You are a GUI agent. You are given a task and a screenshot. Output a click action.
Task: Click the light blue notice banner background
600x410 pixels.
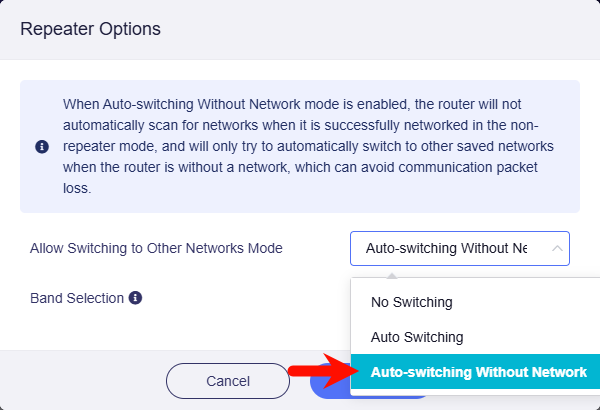(x=300, y=146)
